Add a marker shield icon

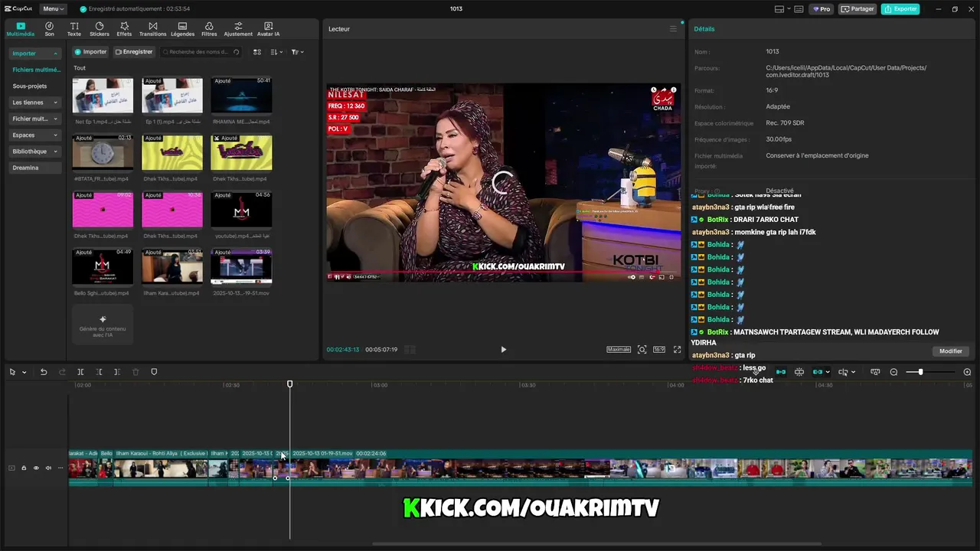click(154, 372)
